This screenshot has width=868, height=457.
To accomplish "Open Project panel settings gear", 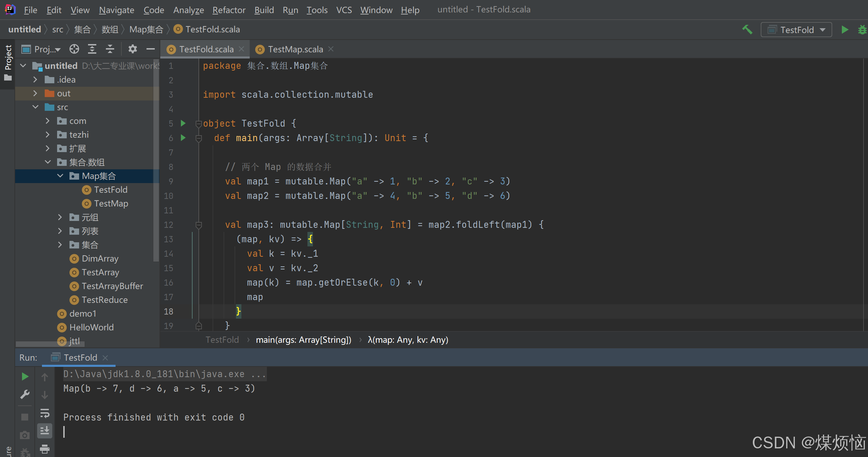I will pyautogui.click(x=132, y=49).
